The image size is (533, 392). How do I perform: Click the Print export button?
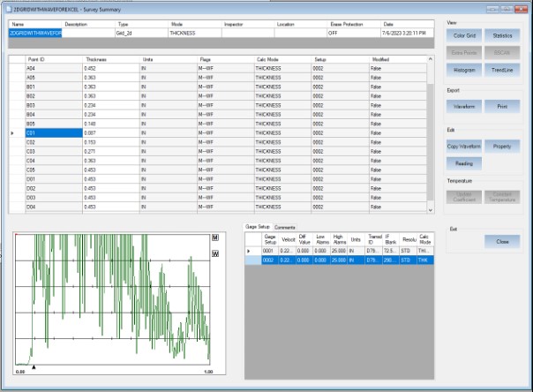502,105
